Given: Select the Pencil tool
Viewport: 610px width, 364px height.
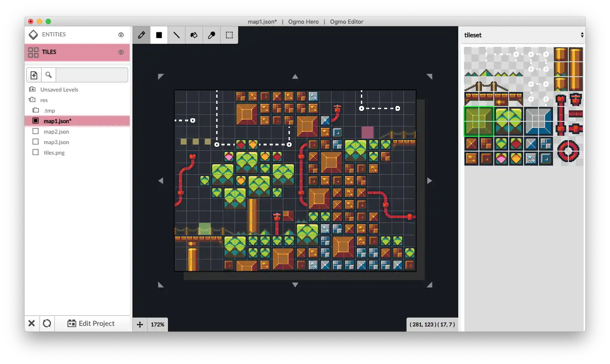Looking at the screenshot, I should [x=141, y=35].
